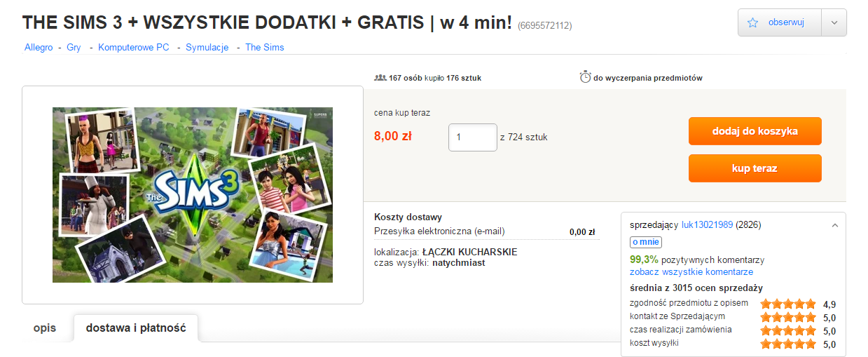Open the dropdown arrow beside obserwuj
The image size is (868, 357).
[x=834, y=22]
